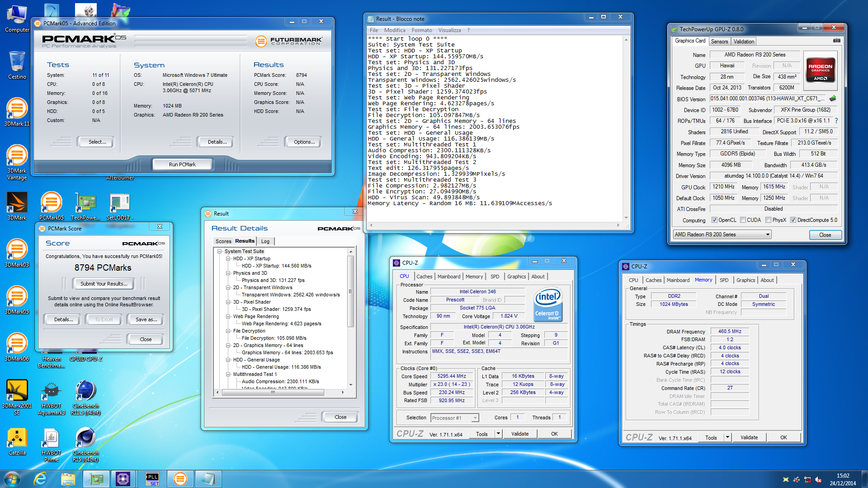Screen dimensions: 868x488
Task: Click the GPU-Z BIOS save chip icon
Action: [833, 99]
